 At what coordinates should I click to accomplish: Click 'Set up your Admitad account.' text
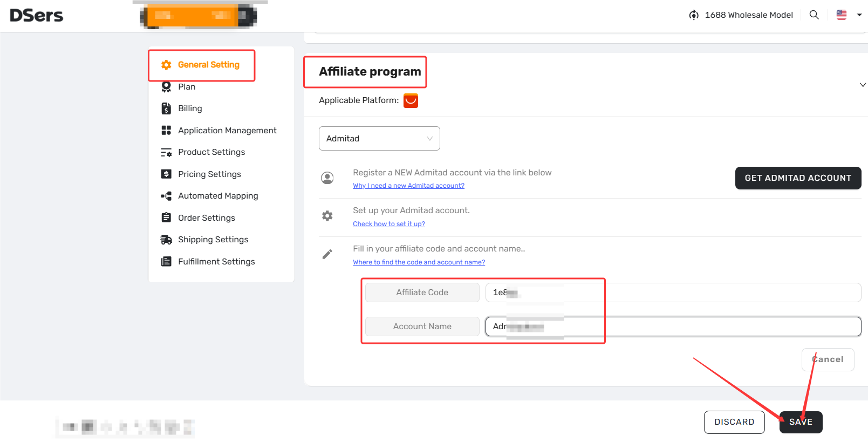tap(411, 210)
